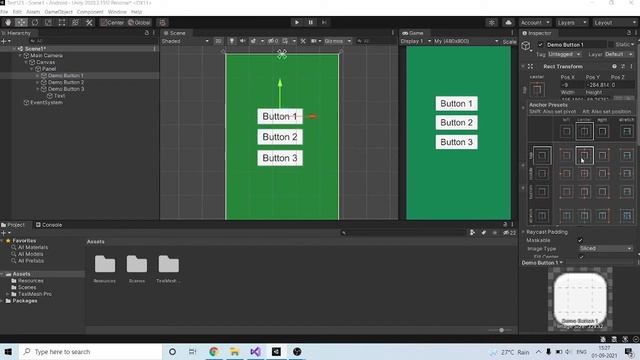The height and width of the screenshot is (360, 640).
Task: Toggle scene audio speaker icon
Action: pyautogui.click(x=242, y=41)
